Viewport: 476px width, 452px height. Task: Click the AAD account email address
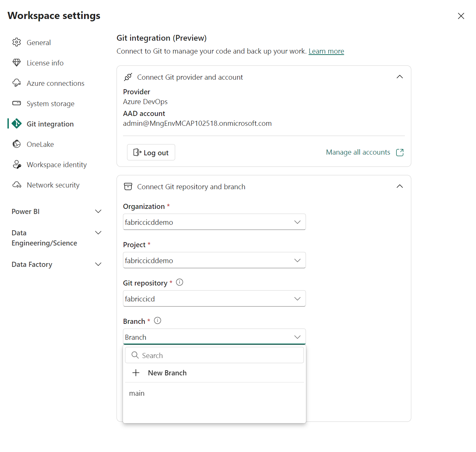[x=197, y=123]
